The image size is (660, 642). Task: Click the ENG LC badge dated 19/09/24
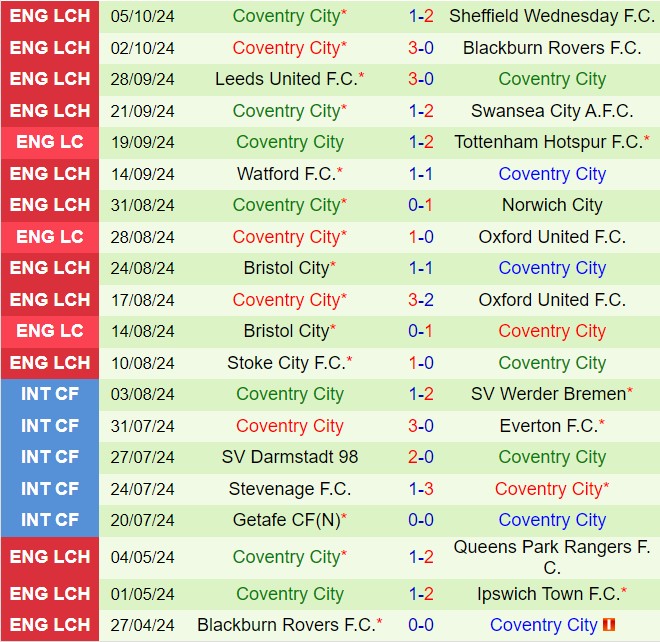tap(50, 142)
